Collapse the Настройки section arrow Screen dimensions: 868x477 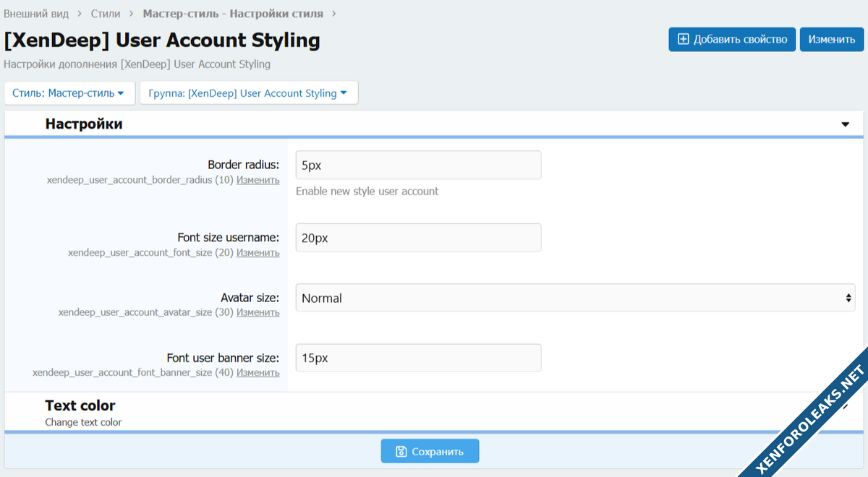tap(845, 124)
